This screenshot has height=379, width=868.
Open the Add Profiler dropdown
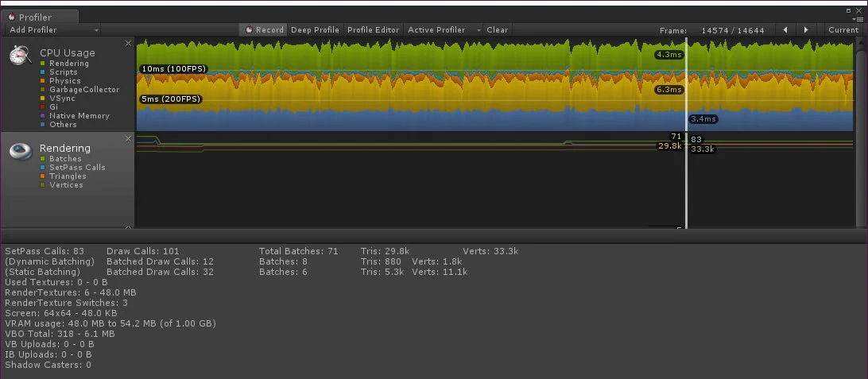pyautogui.click(x=53, y=30)
